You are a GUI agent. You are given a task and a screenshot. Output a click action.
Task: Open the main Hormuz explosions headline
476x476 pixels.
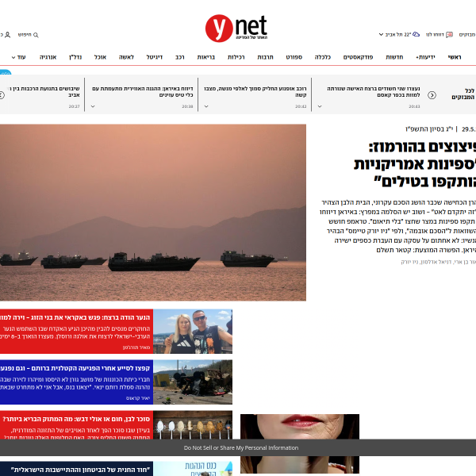(x=415, y=164)
